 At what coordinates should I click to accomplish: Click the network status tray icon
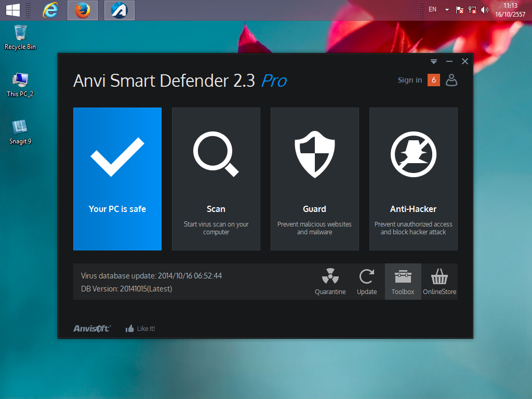[472, 10]
